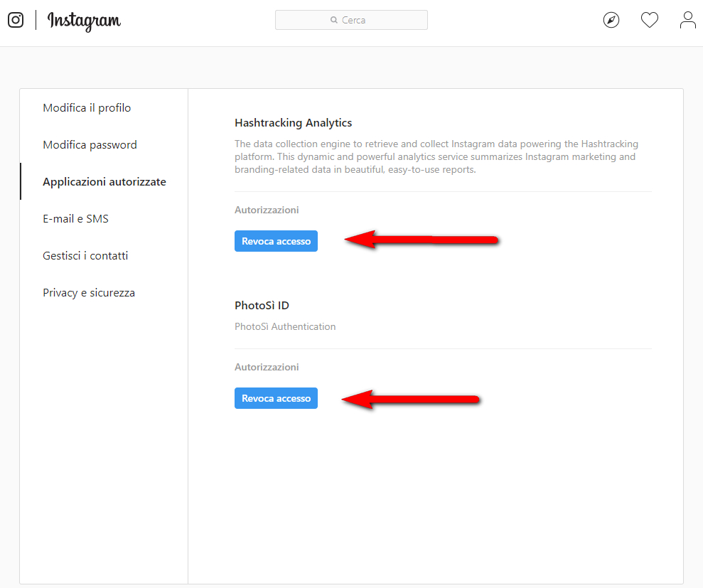This screenshot has height=588, width=703.
Task: Click Revoca accesso under PhotoSì ID
Action: click(x=276, y=398)
